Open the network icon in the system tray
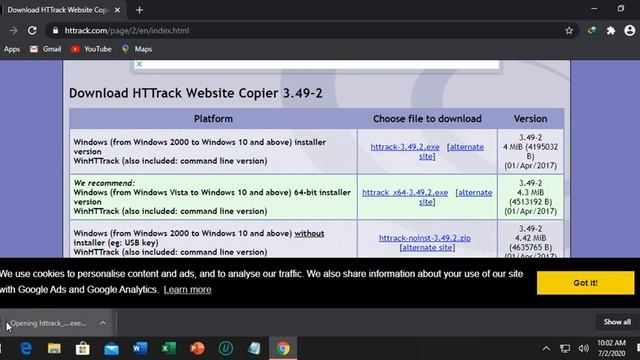This screenshot has width=640, height=360. click(565, 349)
